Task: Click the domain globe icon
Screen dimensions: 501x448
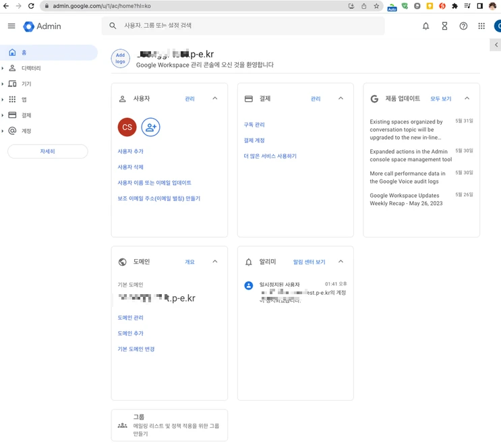Action: [122, 262]
